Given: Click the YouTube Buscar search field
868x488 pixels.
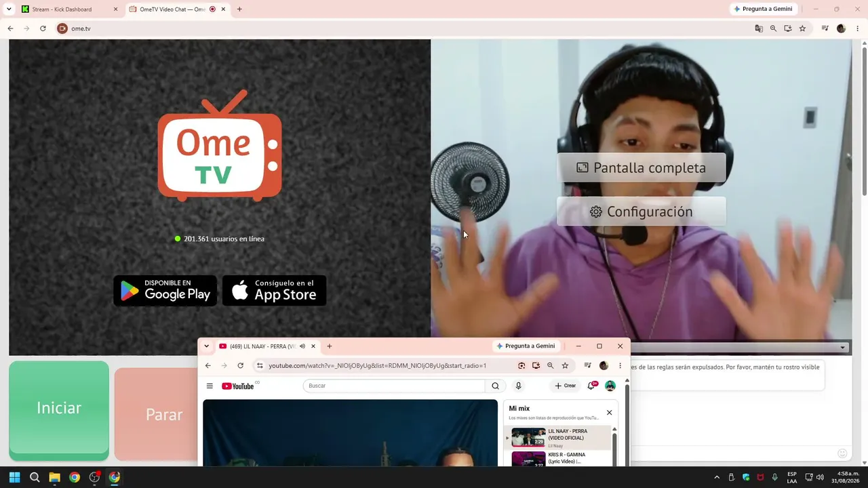Looking at the screenshot, I should 394,386.
